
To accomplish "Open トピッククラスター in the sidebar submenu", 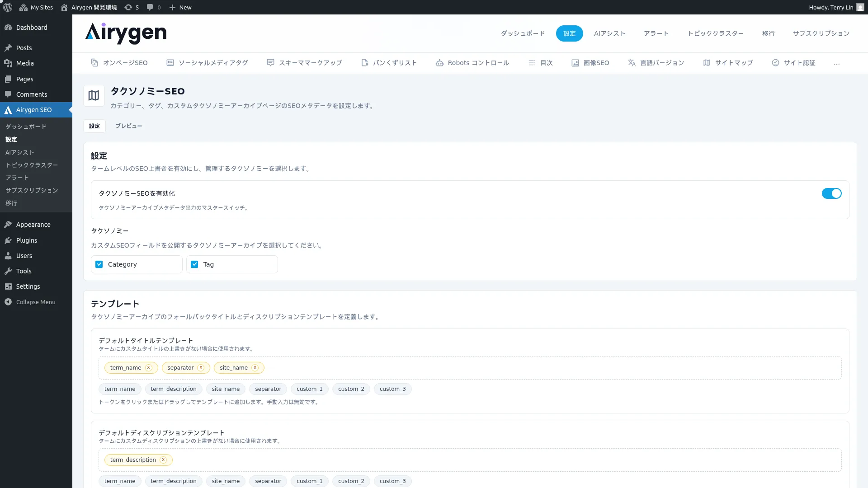I will click(x=32, y=165).
